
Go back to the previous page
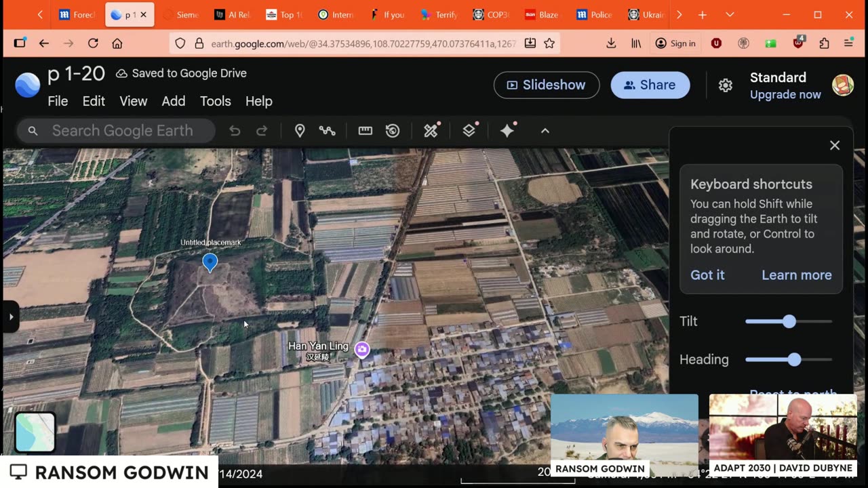pos(44,43)
